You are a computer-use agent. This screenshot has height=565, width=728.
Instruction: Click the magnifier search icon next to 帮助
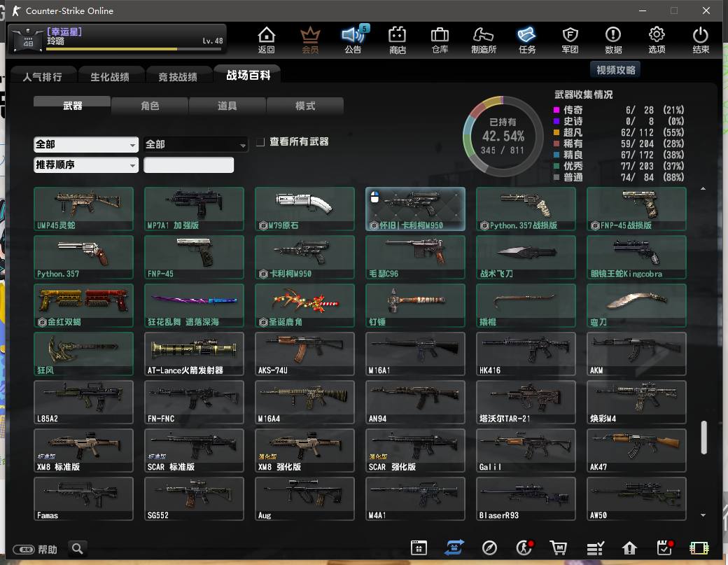(78, 549)
